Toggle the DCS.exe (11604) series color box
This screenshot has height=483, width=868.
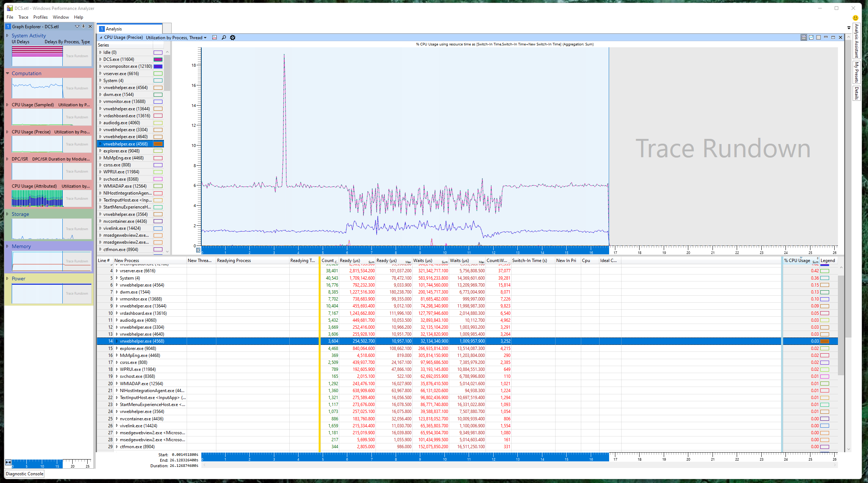pos(158,59)
